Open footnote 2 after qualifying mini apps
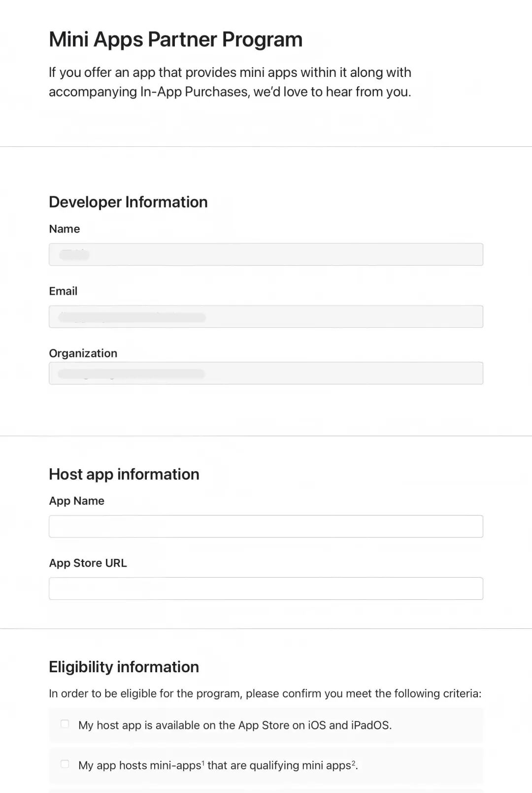The image size is (532, 793). coord(353,762)
